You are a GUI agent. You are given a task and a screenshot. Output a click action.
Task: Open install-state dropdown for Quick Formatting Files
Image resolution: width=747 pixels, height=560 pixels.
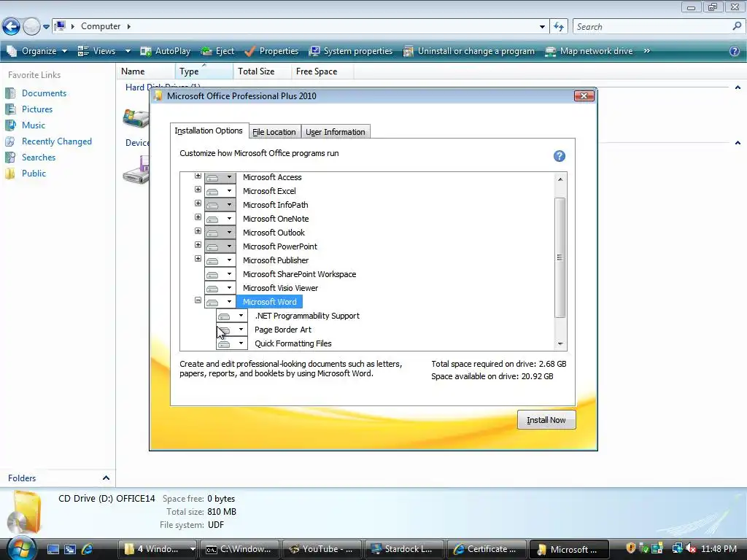coord(232,343)
